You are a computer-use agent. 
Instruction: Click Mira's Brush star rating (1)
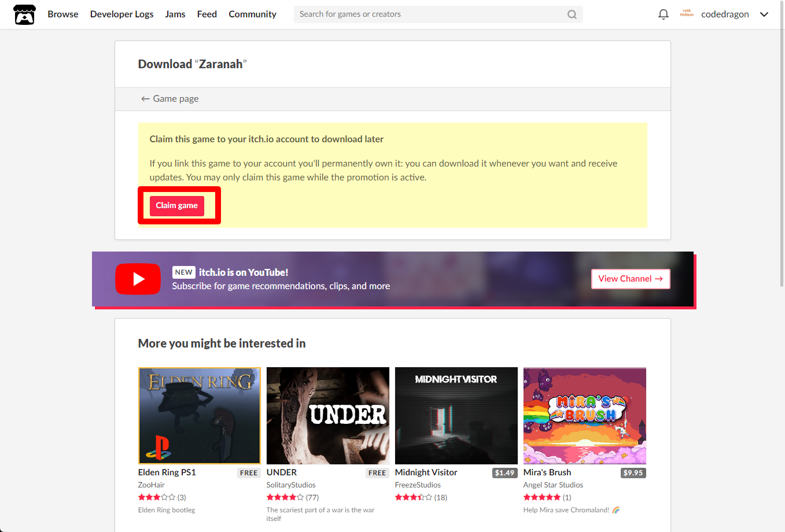547,497
